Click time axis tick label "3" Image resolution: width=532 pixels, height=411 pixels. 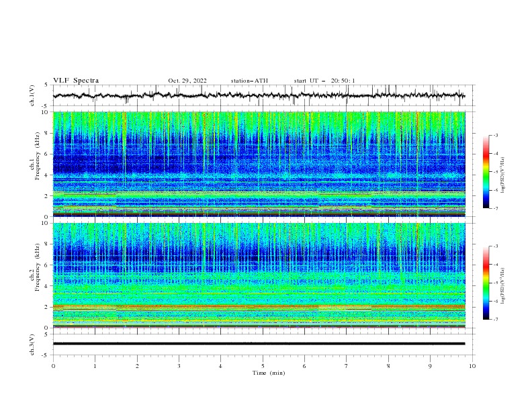tap(179, 366)
